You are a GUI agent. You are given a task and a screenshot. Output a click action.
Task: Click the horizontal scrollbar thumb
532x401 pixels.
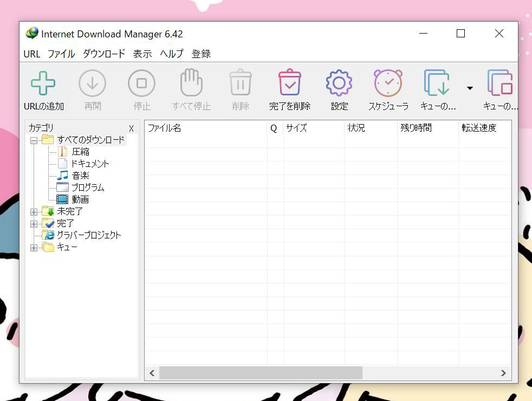click(x=261, y=373)
